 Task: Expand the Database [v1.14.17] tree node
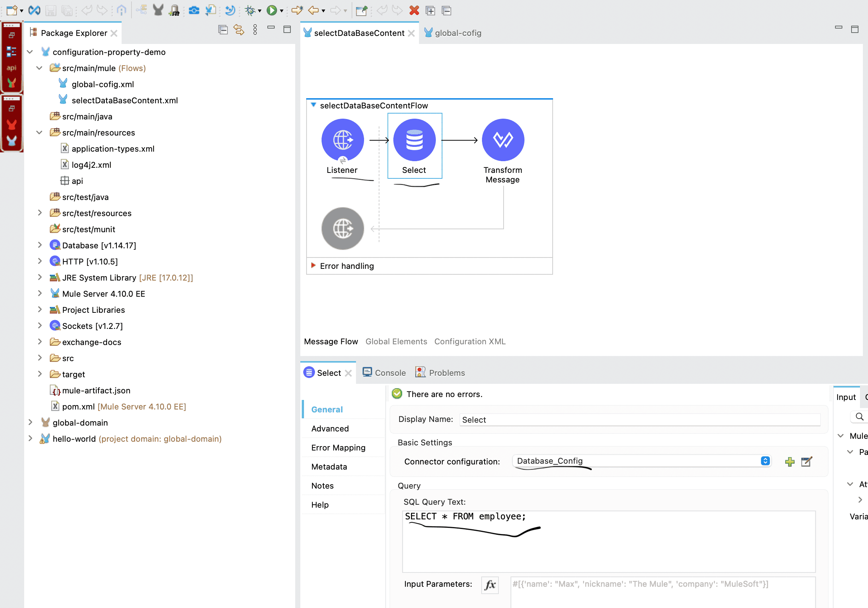coord(40,245)
